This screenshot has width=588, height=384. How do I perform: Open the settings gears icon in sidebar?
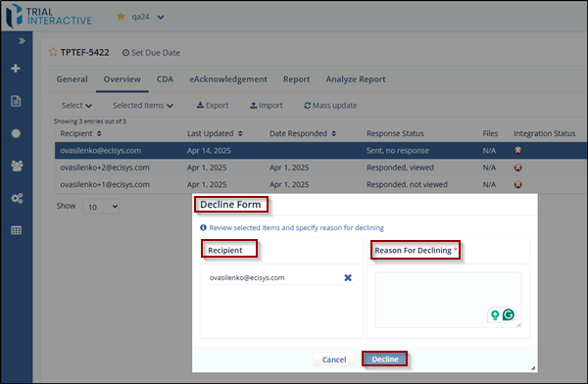pyautogui.click(x=17, y=198)
